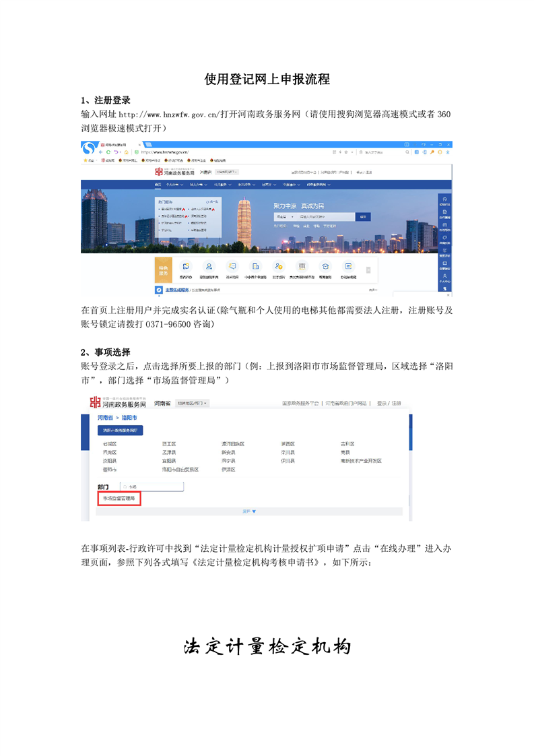Screen dimensions: 534x756
Task: Click the 部门 search input box
Action: coord(152,487)
